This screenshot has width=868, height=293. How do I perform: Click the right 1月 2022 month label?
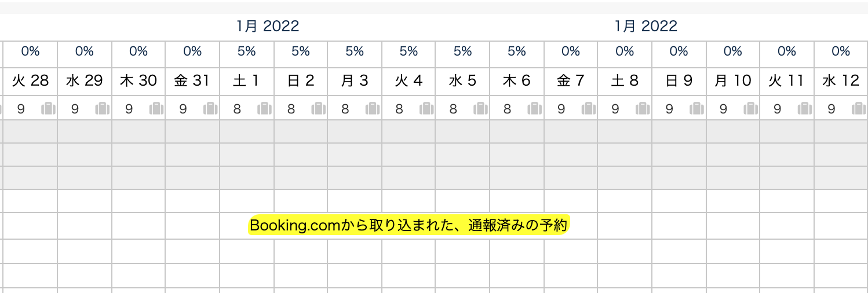click(646, 26)
